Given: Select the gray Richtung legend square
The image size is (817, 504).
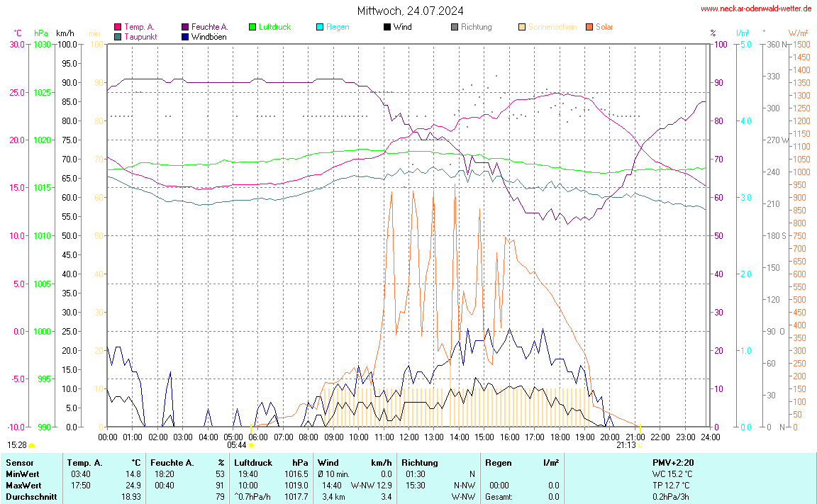Looking at the screenshot, I should pyautogui.click(x=455, y=27).
